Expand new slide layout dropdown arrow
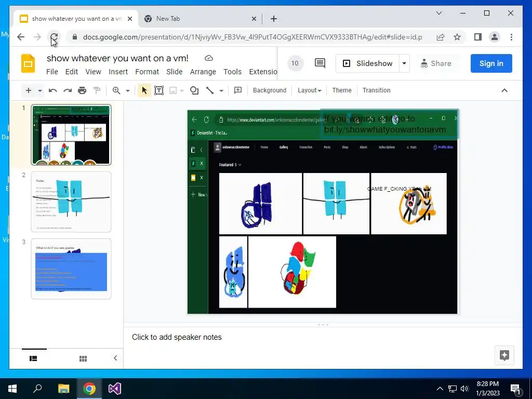 (40, 90)
